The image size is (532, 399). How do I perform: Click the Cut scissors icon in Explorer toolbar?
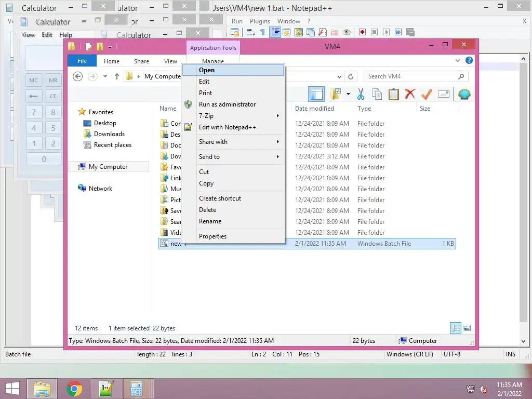coord(361,94)
